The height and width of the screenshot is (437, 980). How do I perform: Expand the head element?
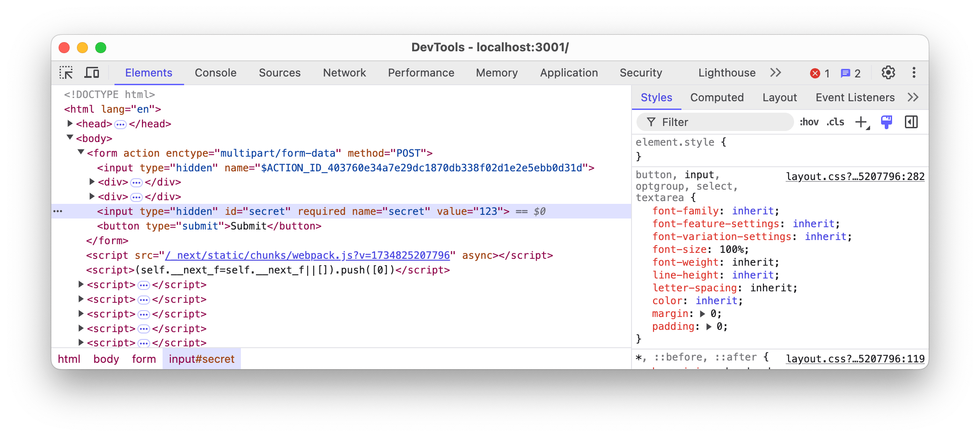pos(70,124)
